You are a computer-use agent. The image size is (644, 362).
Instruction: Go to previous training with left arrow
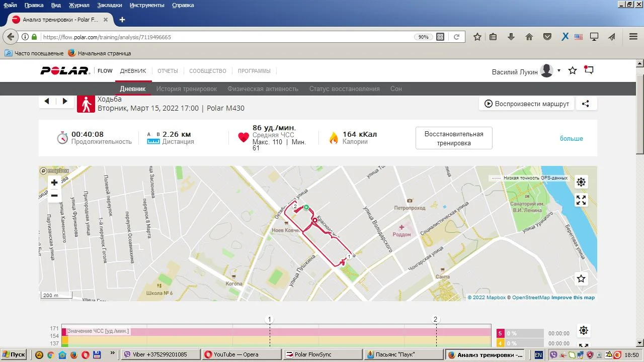coord(47,101)
